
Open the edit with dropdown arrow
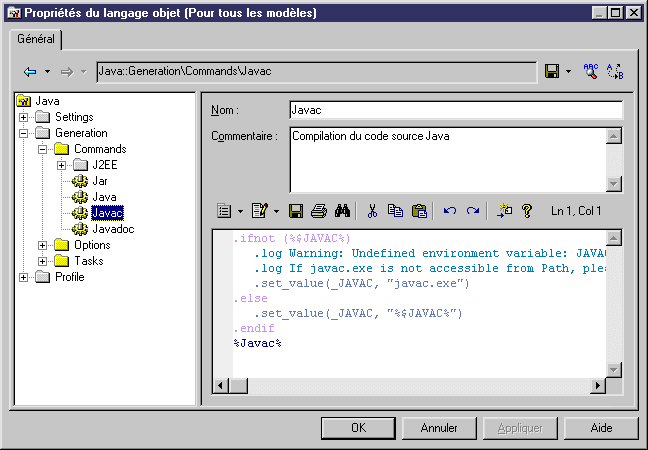pyautogui.click(x=276, y=212)
